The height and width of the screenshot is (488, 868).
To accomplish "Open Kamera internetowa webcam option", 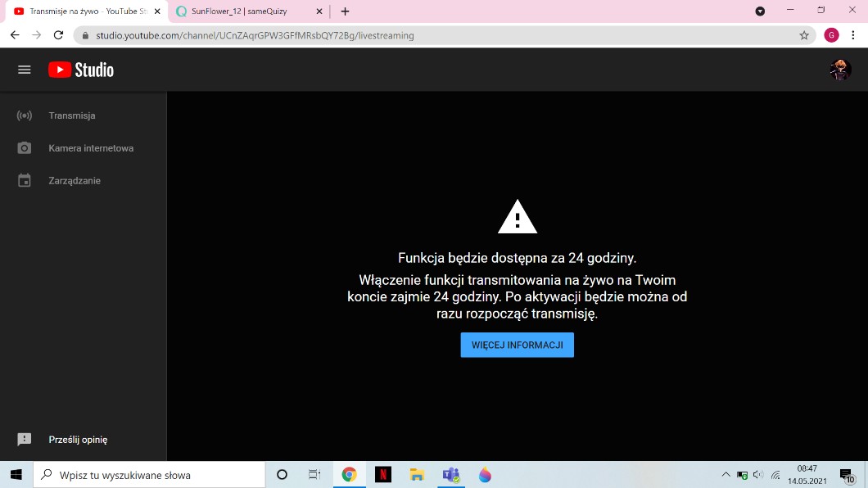I will 90,148.
